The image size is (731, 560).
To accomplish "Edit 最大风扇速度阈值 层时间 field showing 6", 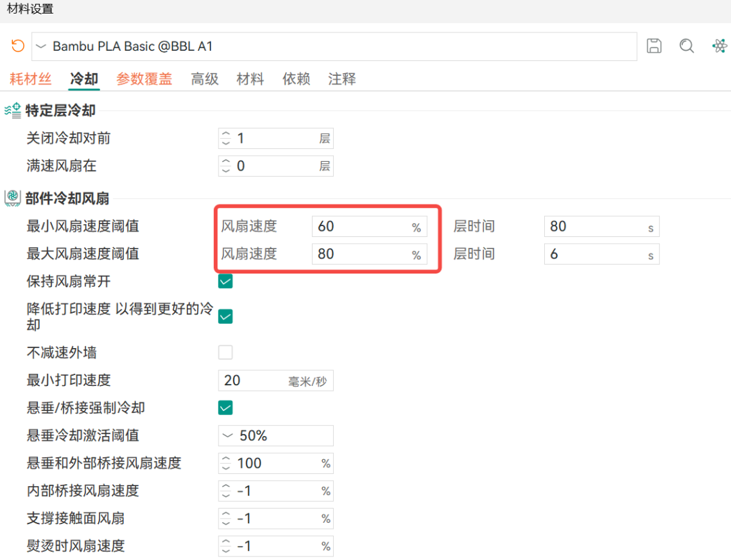I will coord(602,254).
